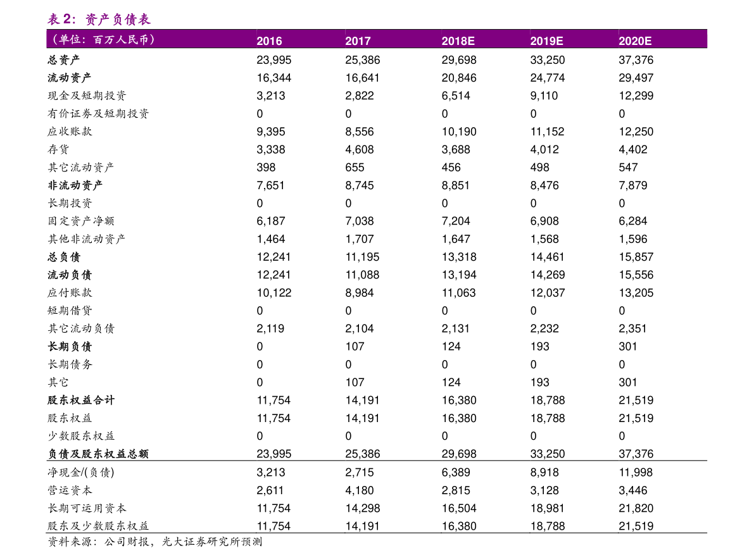This screenshot has height=560, width=754.
Task: Select the 2018E column header
Action: 458,41
